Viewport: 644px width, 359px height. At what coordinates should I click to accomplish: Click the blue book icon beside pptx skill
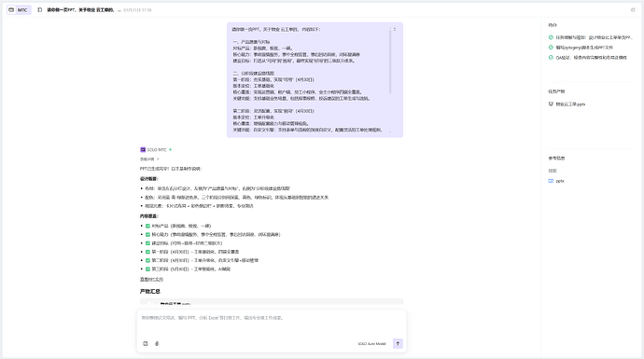[551, 181]
